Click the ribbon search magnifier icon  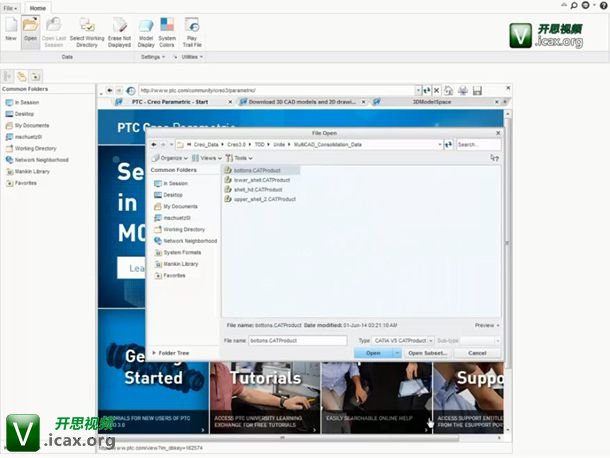pos(573,5)
